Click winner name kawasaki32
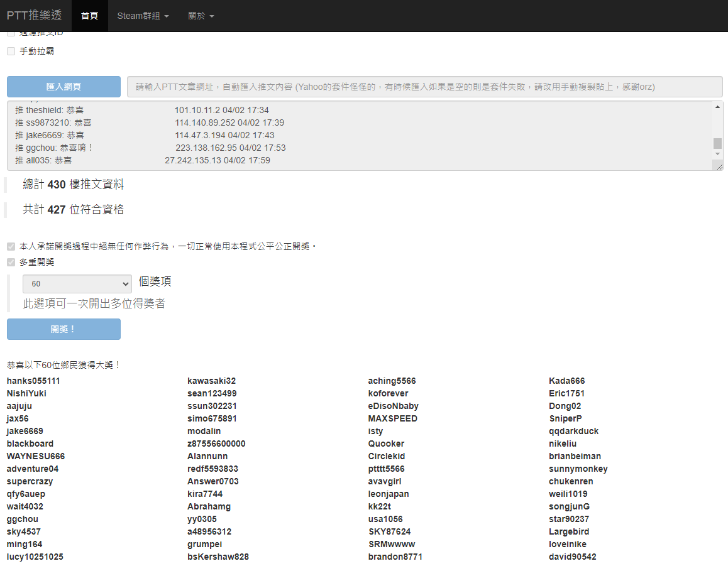728x566 pixels. coord(212,381)
